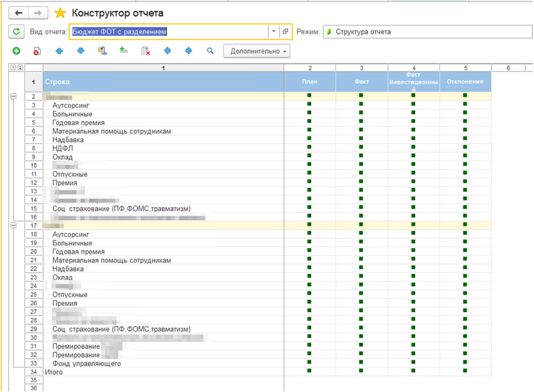Toggle the favorites star icon
Screen dimensions: 534x392
pos(60,13)
